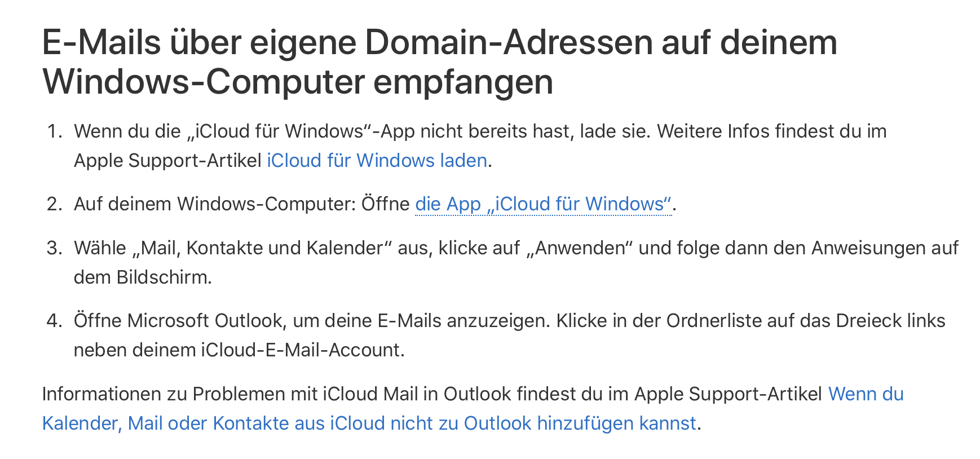Click list number 2

[x=54, y=204]
